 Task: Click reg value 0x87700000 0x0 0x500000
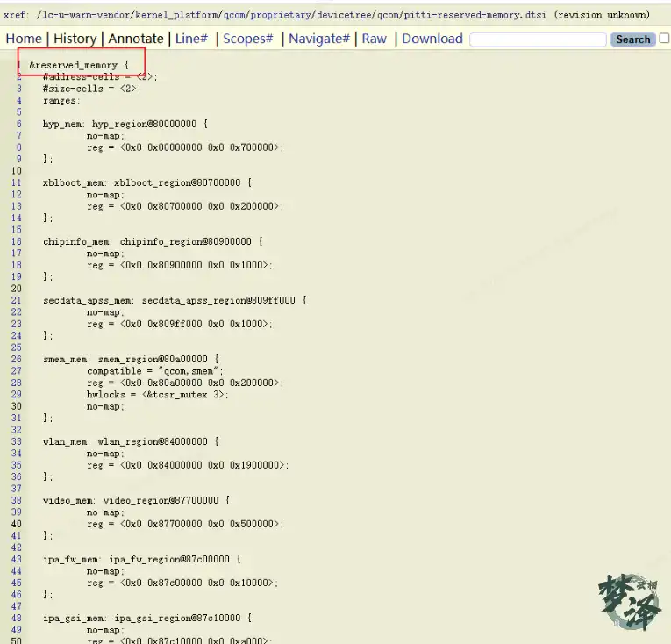click(x=211, y=524)
